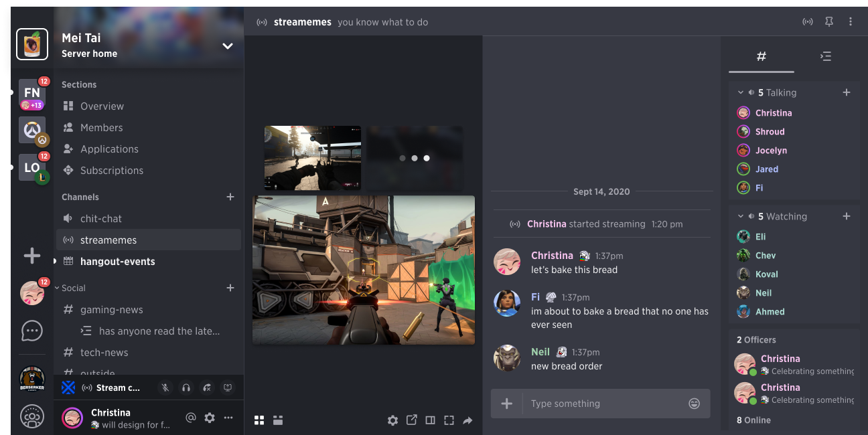This screenshot has width=868, height=435.
Task: Open mentions with the @ icon
Action: coord(191,418)
